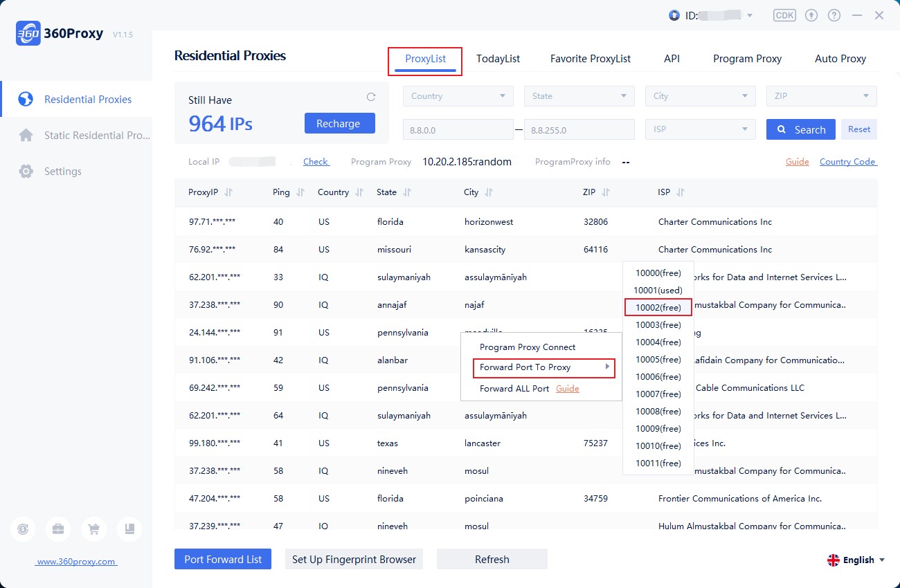900x588 pixels.
Task: Select port 10000(free) in the submenu
Action: coord(658,273)
